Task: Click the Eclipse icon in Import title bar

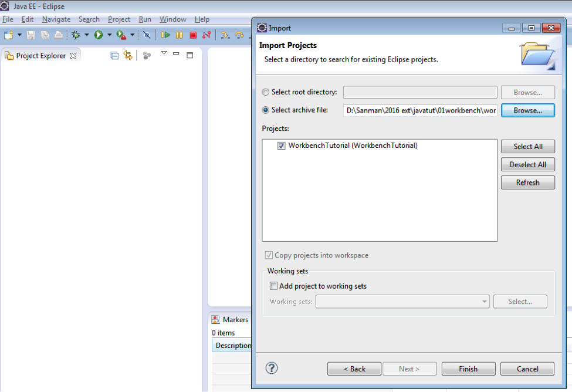Action: 262,28
